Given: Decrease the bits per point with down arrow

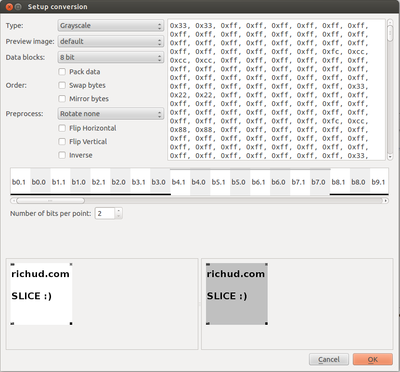Looking at the screenshot, I should coord(119,216).
